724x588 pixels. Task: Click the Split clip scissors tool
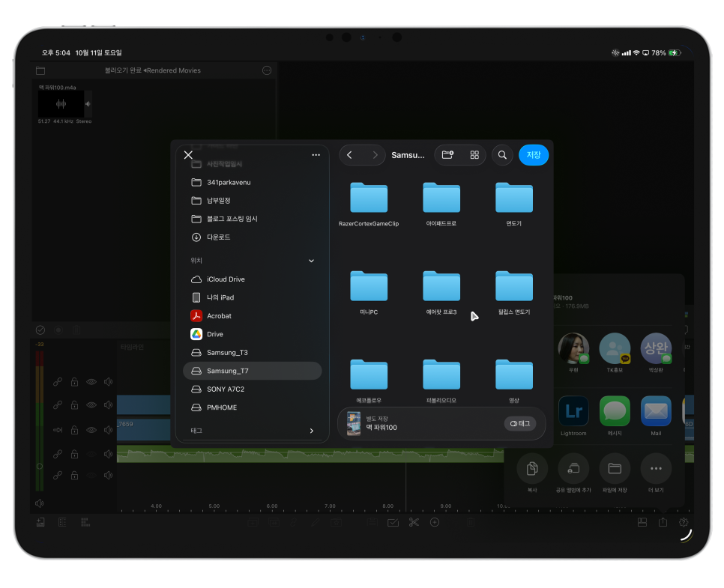click(414, 523)
